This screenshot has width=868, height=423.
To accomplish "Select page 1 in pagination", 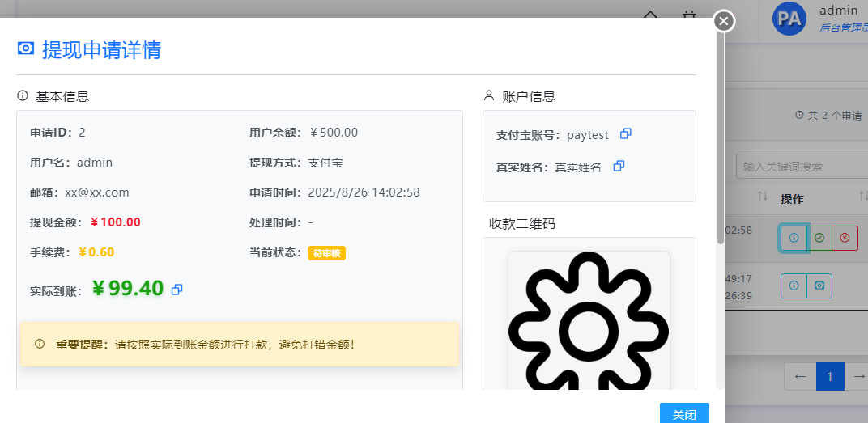I will point(829,376).
